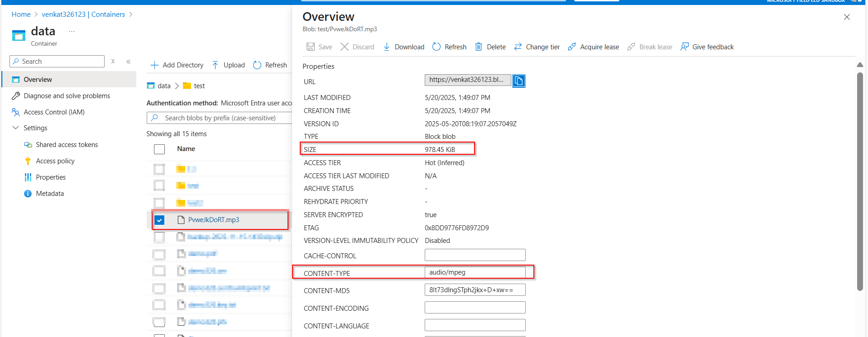
Task: Click the Save disk icon
Action: [311, 47]
